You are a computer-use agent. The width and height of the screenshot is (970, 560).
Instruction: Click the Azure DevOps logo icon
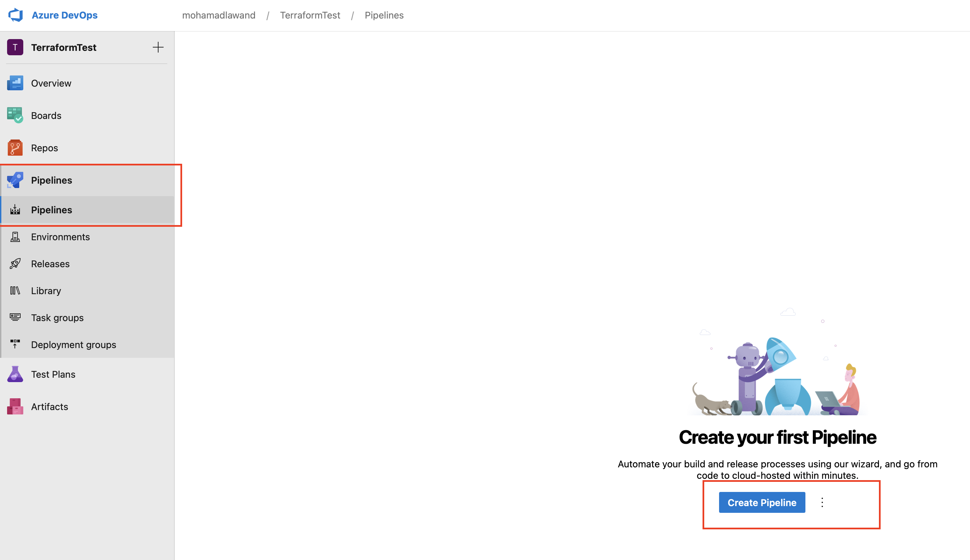[x=16, y=15]
